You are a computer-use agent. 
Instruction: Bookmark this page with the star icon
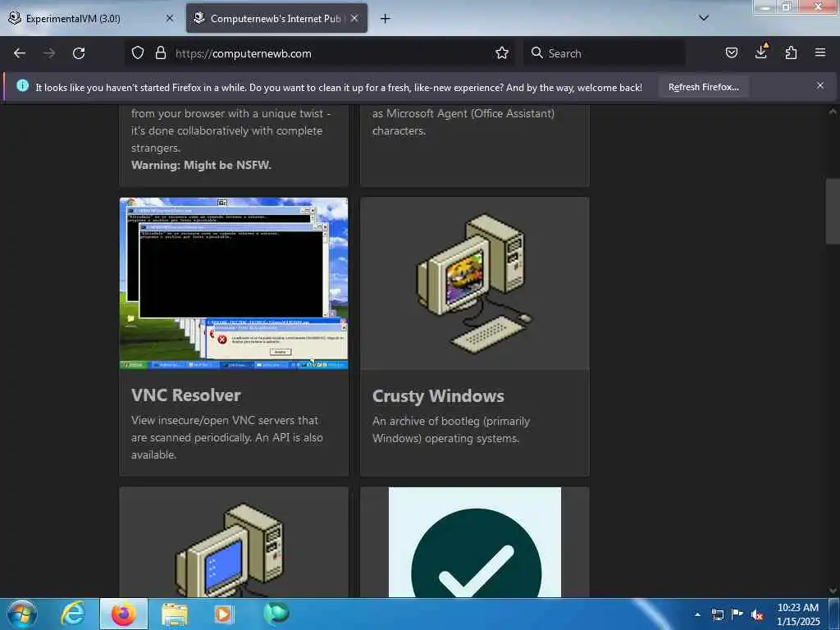click(502, 52)
